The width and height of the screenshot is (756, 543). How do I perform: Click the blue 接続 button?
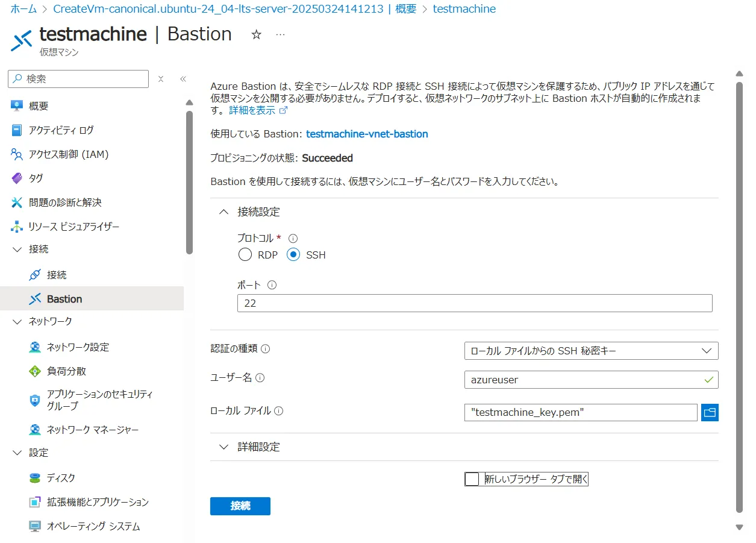[x=240, y=506]
